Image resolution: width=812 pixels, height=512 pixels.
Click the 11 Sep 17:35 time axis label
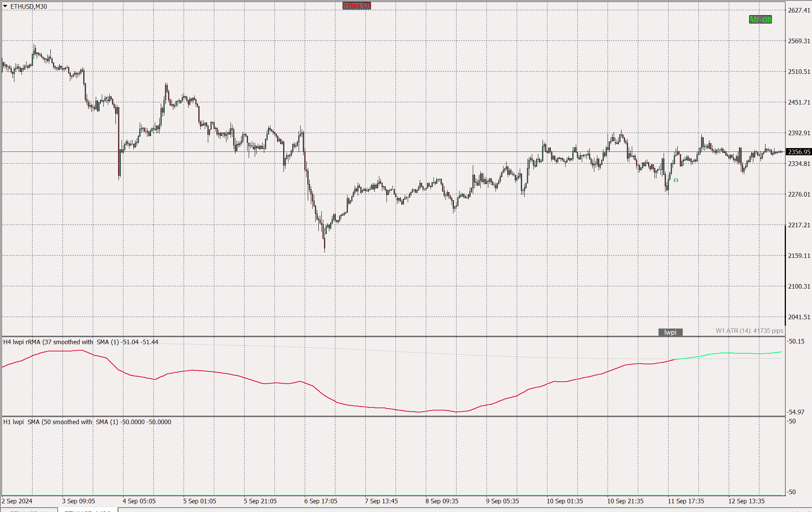pos(686,501)
